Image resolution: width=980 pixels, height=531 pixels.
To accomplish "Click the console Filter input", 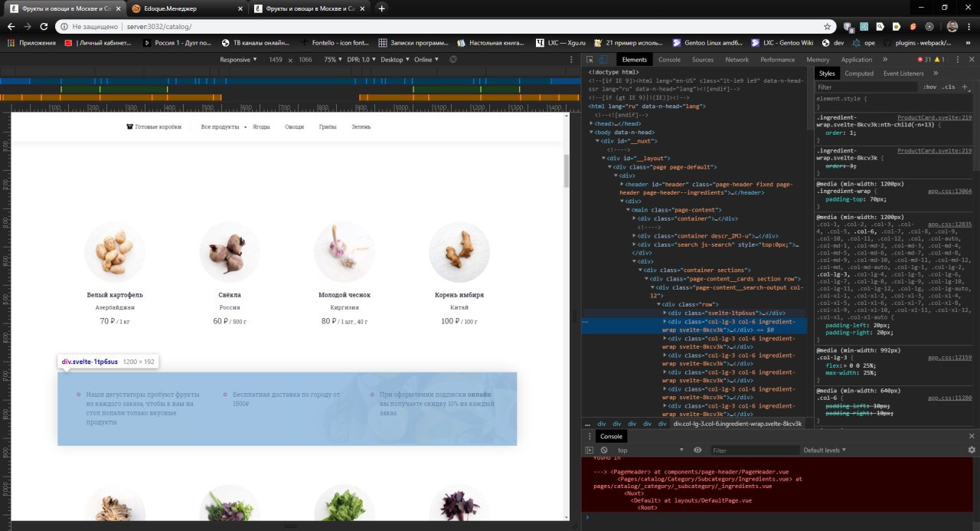I will pyautogui.click(x=753, y=451).
